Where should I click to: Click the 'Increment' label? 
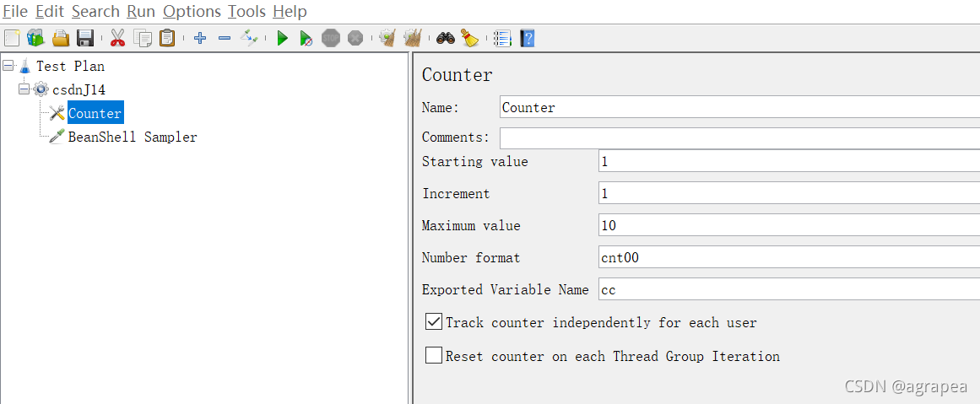456,193
